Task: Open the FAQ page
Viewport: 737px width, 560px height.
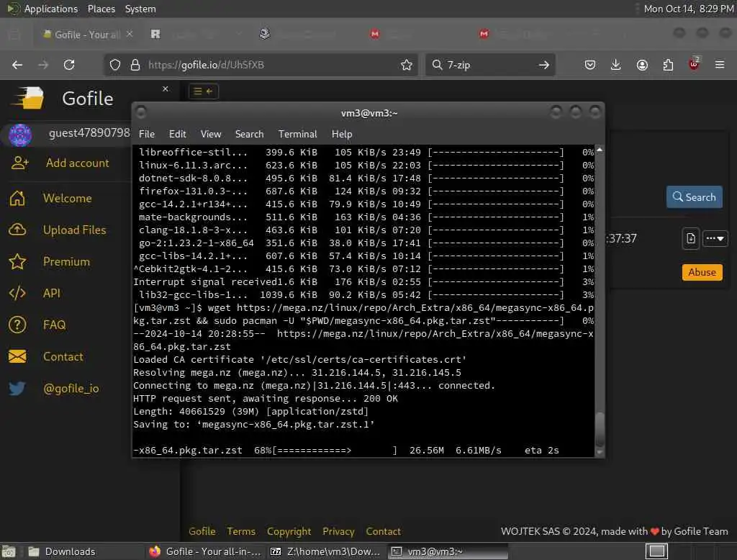Action: 55,325
